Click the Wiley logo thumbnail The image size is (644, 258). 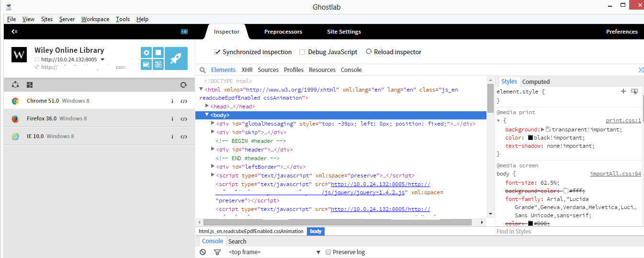click(x=19, y=55)
